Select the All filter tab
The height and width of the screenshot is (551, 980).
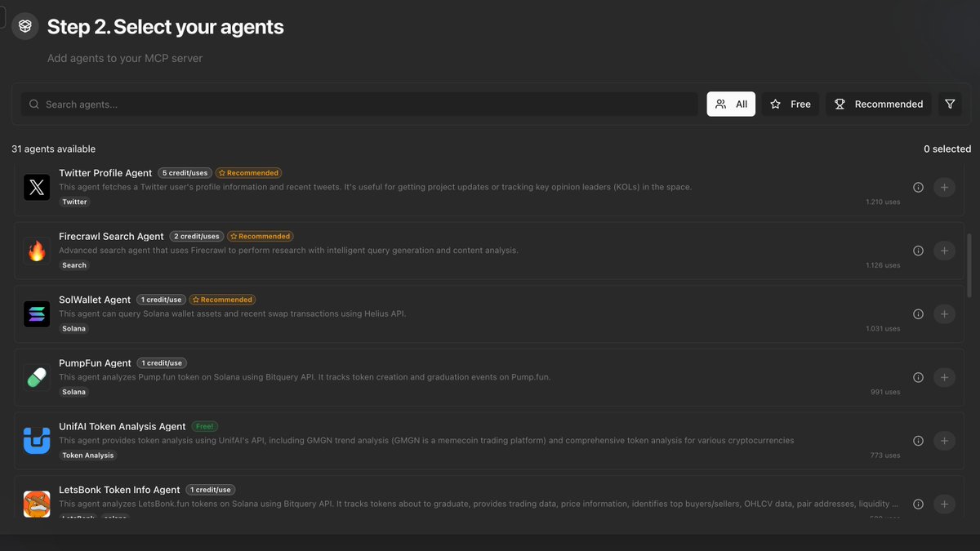[731, 104]
